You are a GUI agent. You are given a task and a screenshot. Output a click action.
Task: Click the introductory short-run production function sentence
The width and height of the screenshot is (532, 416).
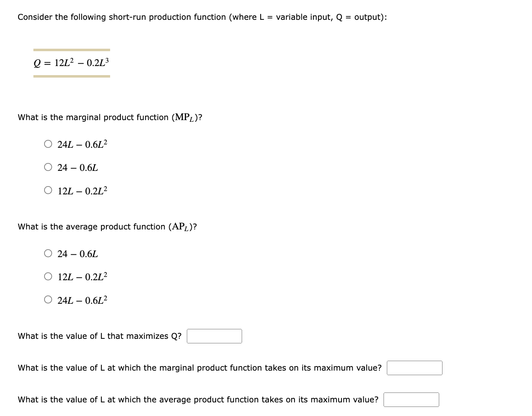pos(201,17)
